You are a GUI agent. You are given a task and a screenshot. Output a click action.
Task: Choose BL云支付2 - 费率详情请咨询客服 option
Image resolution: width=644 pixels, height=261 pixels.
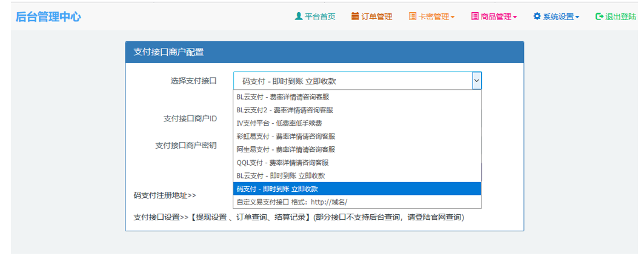coord(357,110)
